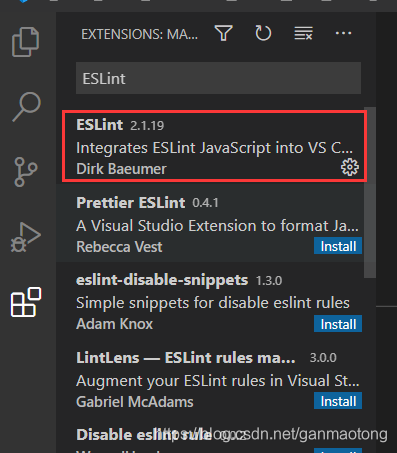Click the extensions list scrollbar thumb
This screenshot has height=453, width=397.
(370, 192)
